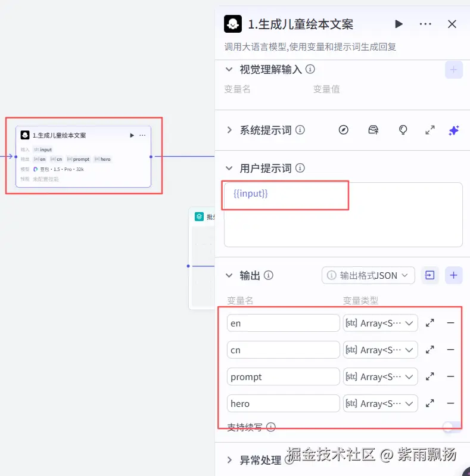Toggle the 支持续写 switch
The image size is (470, 476).
[x=452, y=427]
